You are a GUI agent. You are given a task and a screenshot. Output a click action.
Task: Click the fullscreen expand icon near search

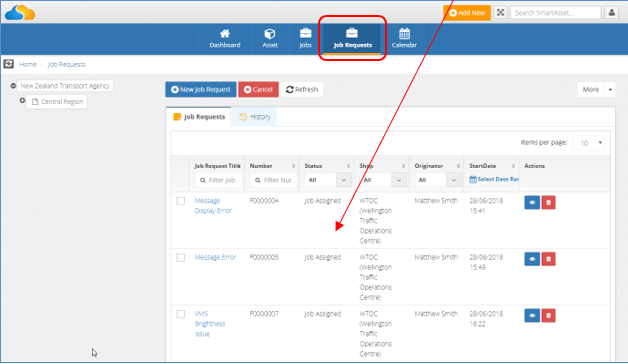(500, 13)
